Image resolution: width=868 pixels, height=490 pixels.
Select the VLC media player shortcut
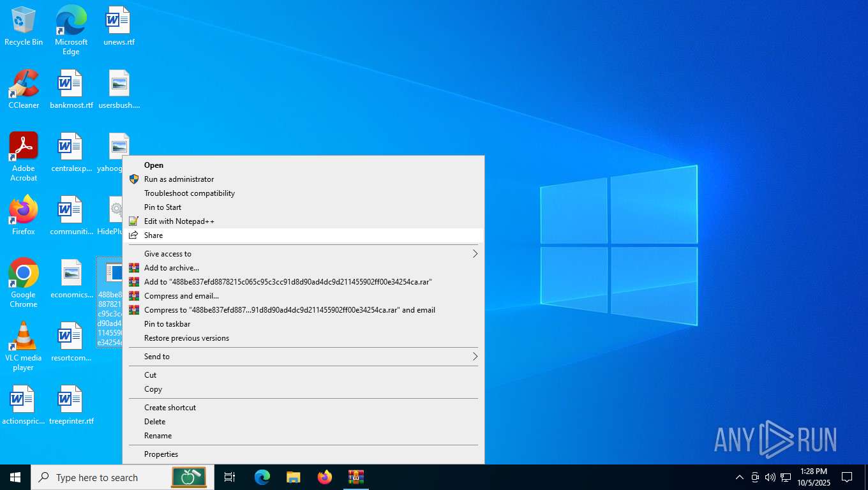[24, 346]
